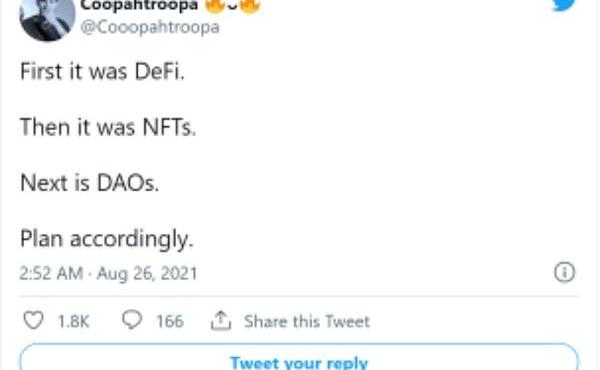Click the 'First it was DeFi.' line

tap(102, 72)
